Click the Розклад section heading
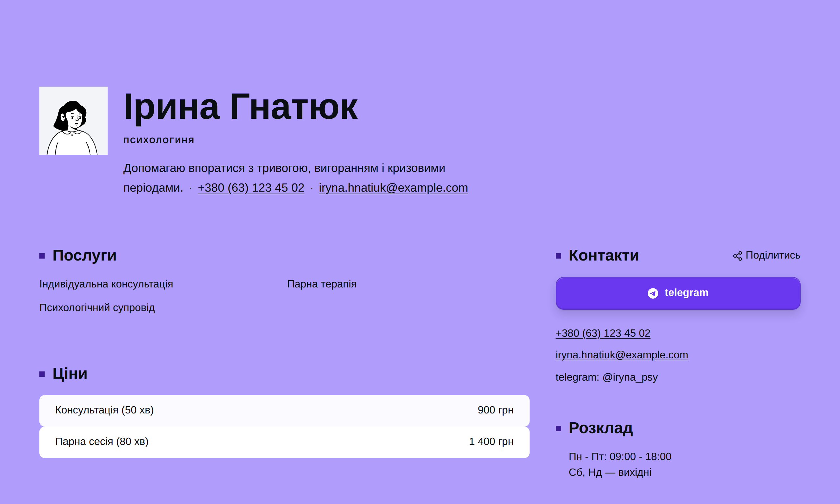 (600, 428)
